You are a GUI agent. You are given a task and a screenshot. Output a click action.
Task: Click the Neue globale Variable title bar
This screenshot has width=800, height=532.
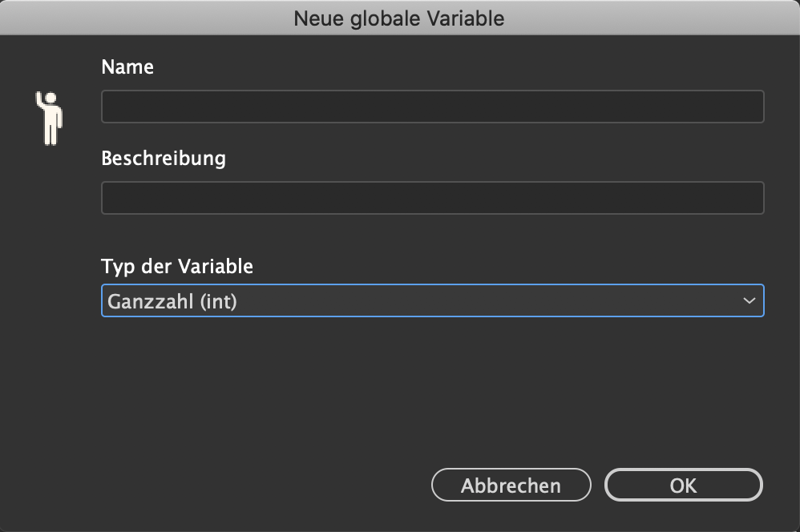point(400,18)
